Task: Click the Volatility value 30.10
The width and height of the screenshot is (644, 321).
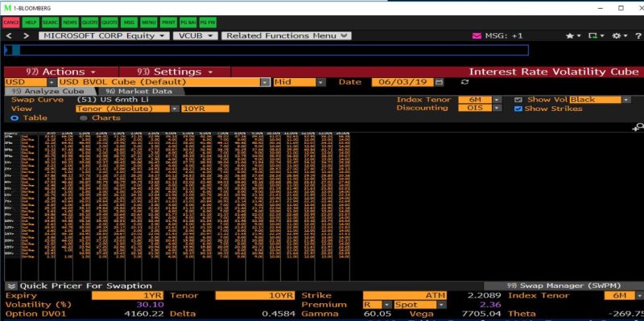Action: [x=151, y=305]
